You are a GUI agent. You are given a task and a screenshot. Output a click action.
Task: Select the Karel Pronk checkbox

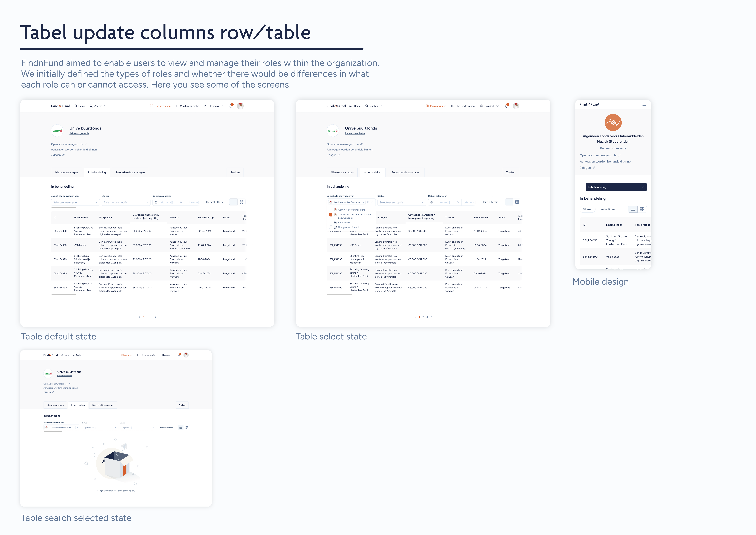[x=331, y=223]
